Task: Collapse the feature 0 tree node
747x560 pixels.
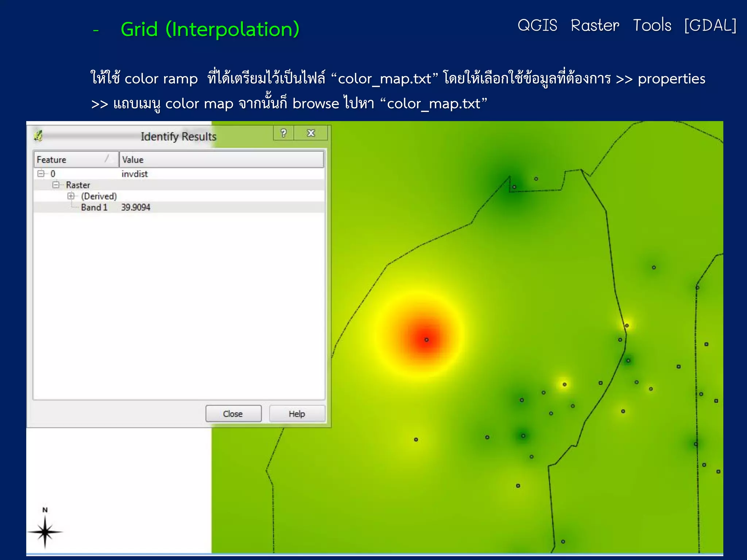Action: (x=41, y=174)
